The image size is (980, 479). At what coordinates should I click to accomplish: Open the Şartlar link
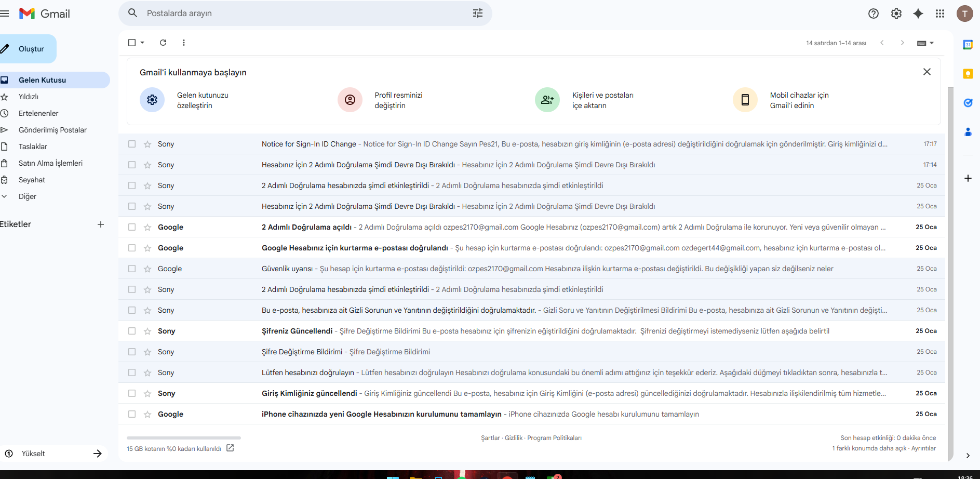click(x=490, y=438)
